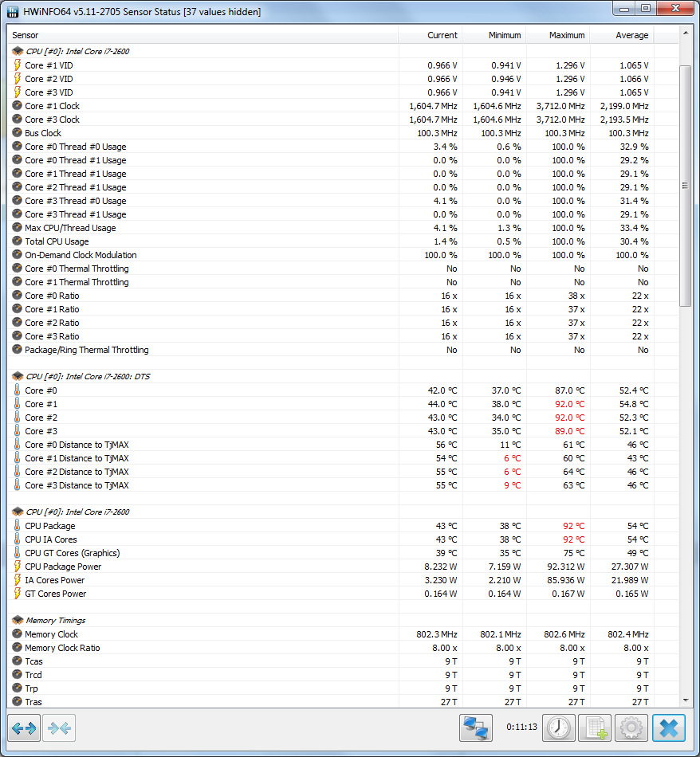Click the CPU Package Power lightning icon
The height and width of the screenshot is (757, 700).
point(18,566)
